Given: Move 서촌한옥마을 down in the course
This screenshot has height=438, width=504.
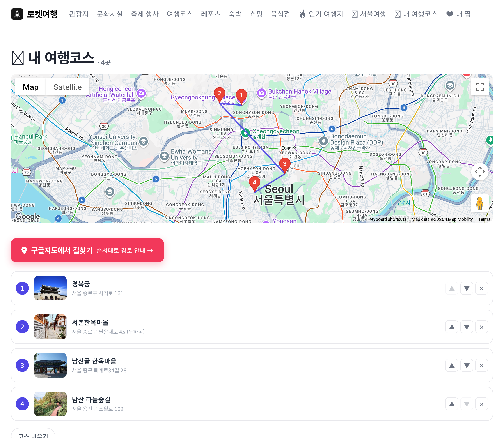Looking at the screenshot, I should 467,327.
